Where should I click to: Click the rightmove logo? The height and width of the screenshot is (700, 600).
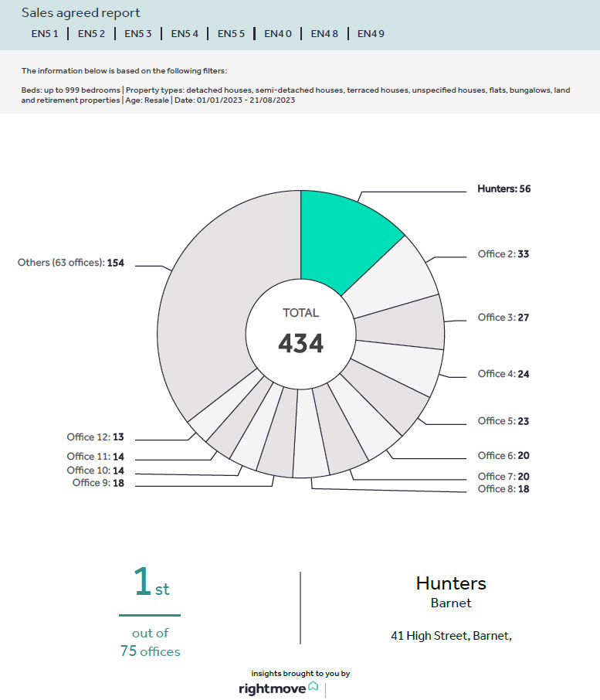tap(278, 688)
